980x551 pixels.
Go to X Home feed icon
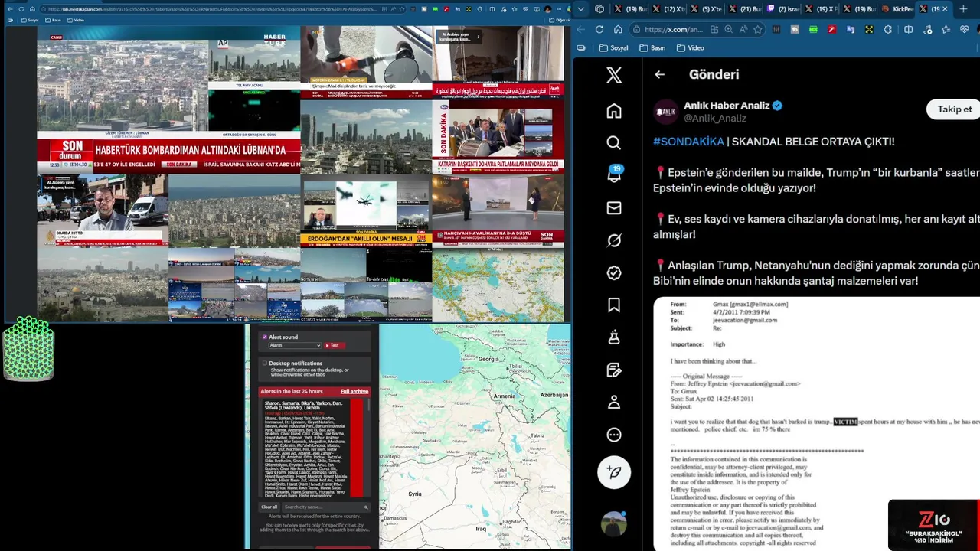click(x=614, y=111)
